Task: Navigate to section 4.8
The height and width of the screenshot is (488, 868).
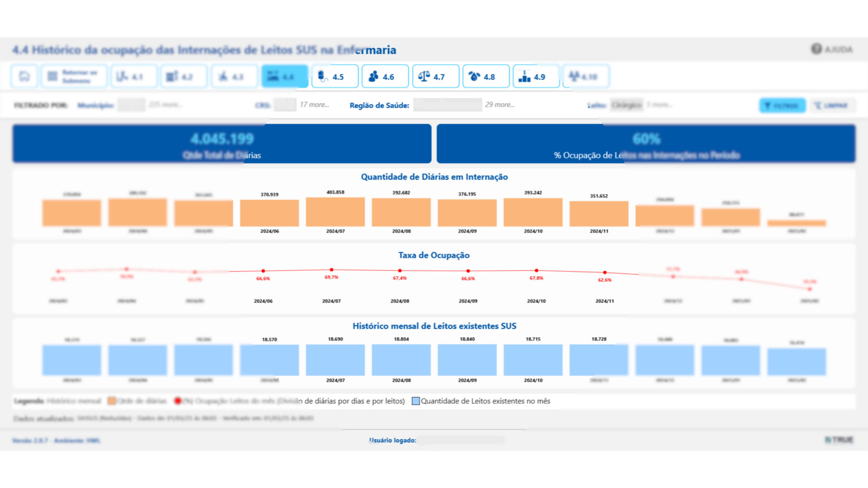Action: [x=486, y=76]
